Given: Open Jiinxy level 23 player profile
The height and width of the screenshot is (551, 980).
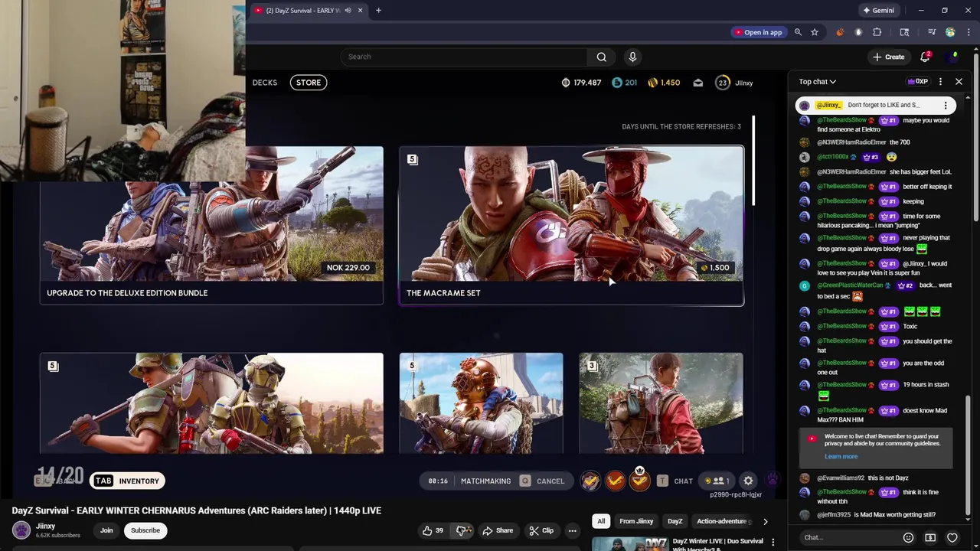Looking at the screenshot, I should (x=734, y=83).
